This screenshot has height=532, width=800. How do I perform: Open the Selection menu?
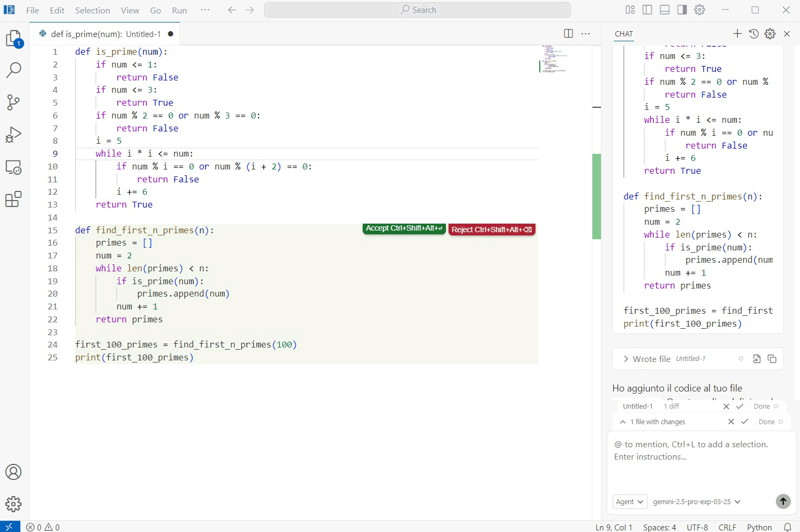point(92,10)
